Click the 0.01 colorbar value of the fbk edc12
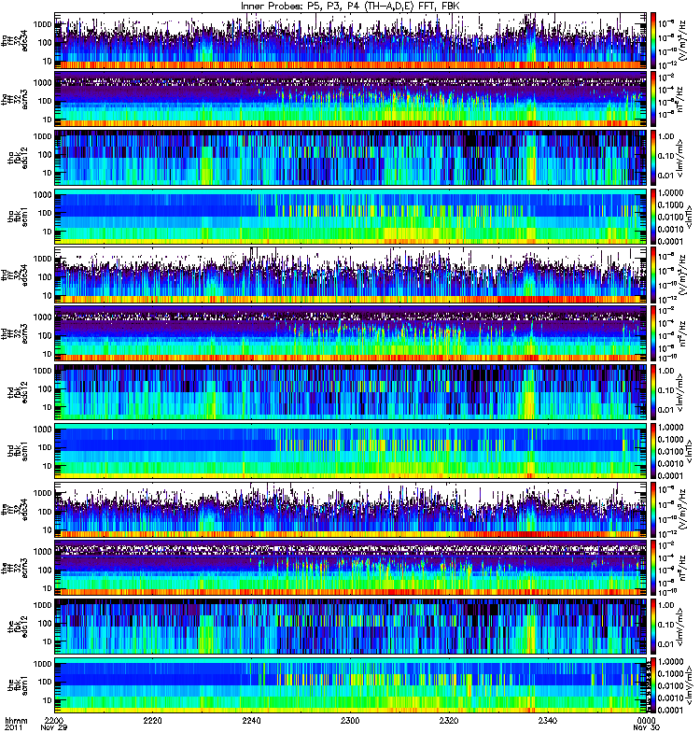This screenshot has height=747, width=700. 666,644
